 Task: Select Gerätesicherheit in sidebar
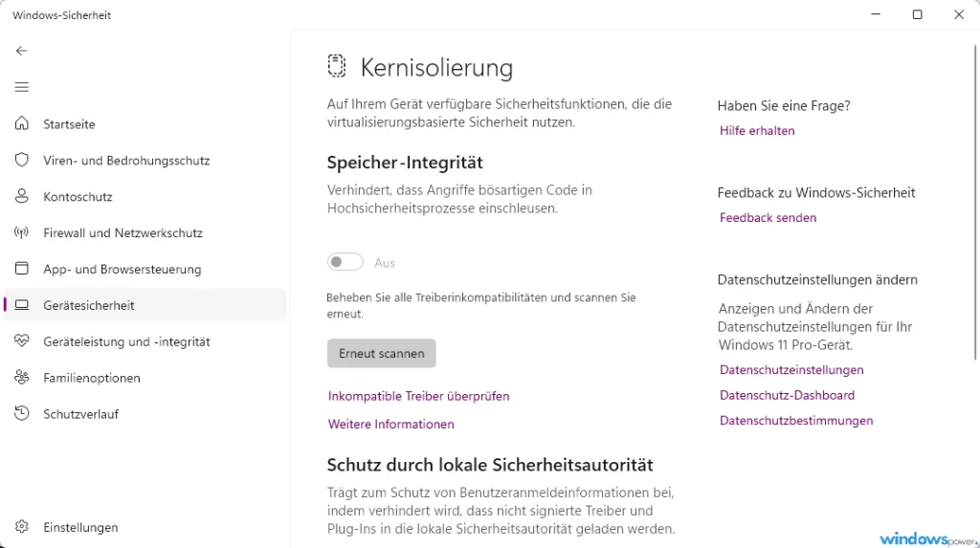point(145,305)
